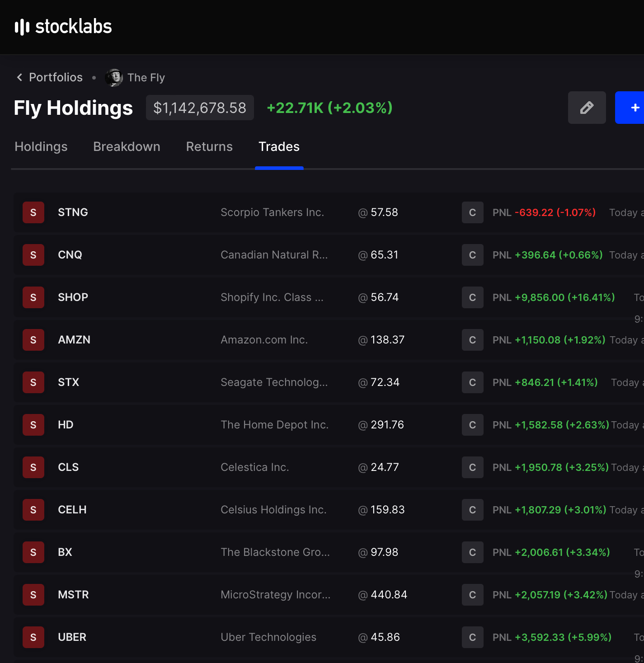The image size is (644, 663).
Task: Click the red S badge for SHOP
Action: coord(33,297)
